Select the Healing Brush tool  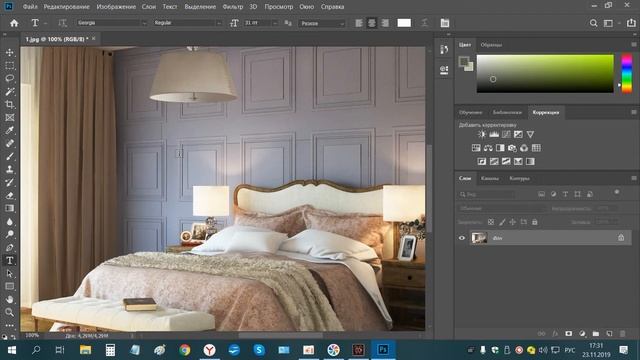9,144
